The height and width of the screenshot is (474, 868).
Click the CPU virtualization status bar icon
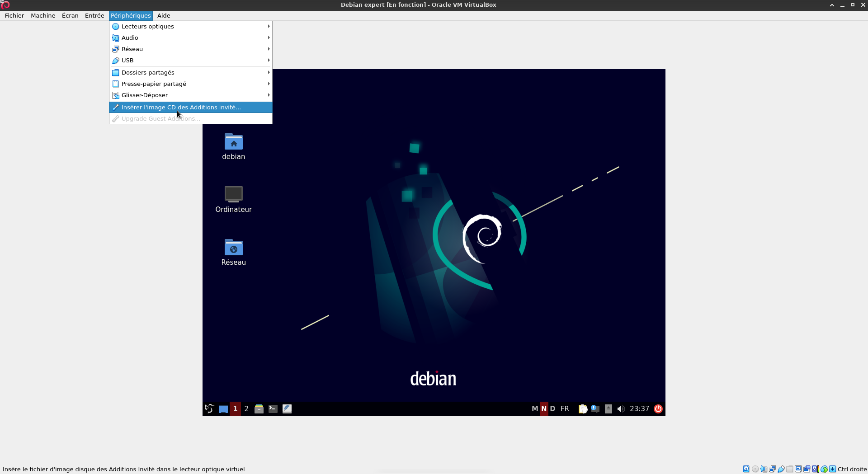(x=816, y=469)
